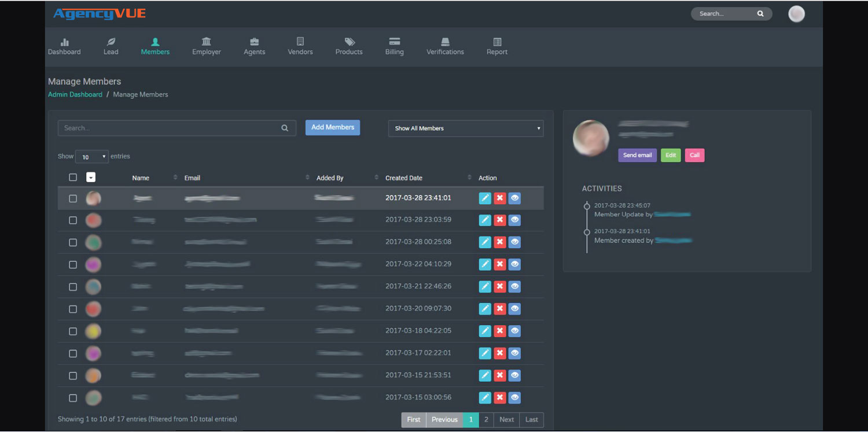Open the Report menu item

(496, 47)
